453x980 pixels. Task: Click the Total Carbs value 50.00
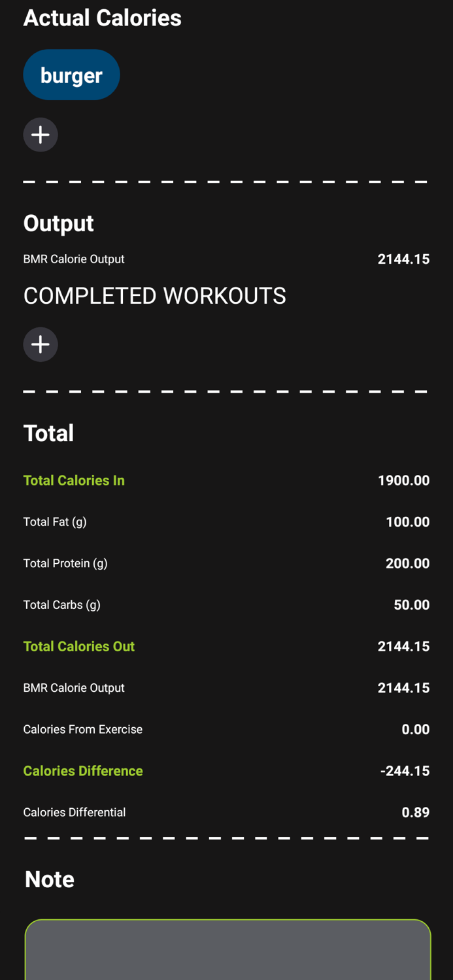[412, 604]
